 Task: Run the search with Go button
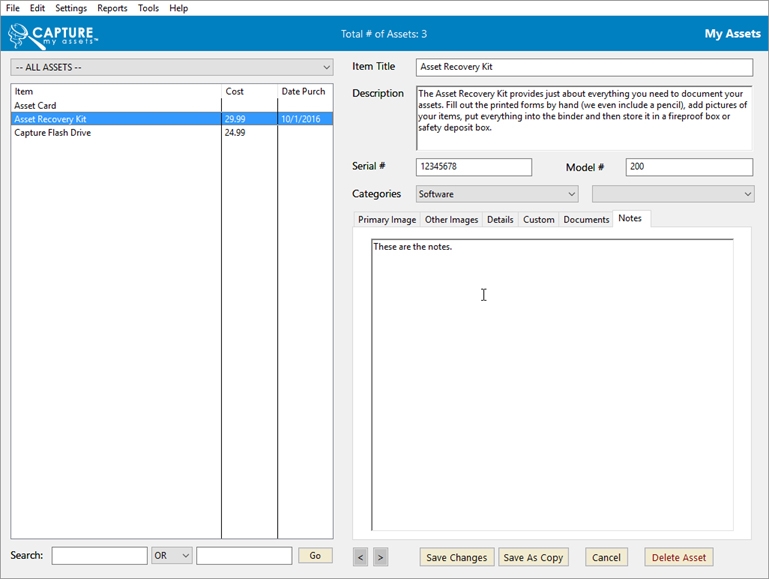click(315, 556)
